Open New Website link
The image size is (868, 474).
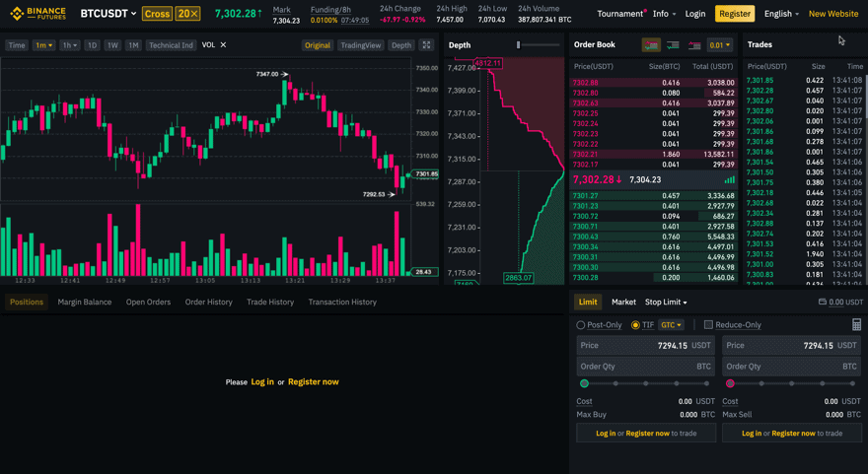pyautogui.click(x=833, y=14)
